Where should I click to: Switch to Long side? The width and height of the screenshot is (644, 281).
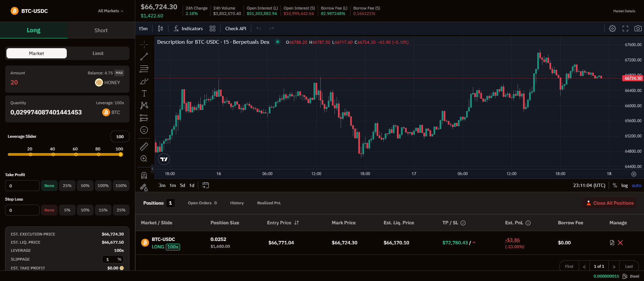click(x=34, y=30)
